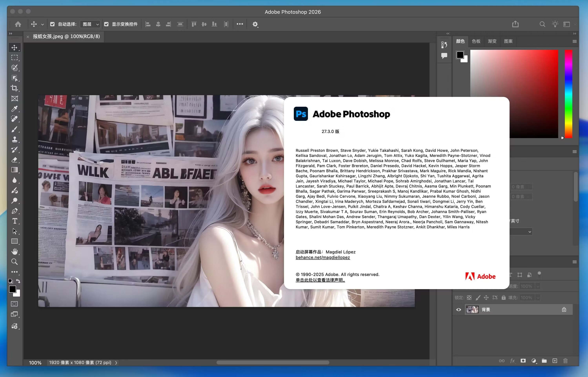Add a layer mask from the Layers panel
588x377 pixels.
tap(523, 361)
